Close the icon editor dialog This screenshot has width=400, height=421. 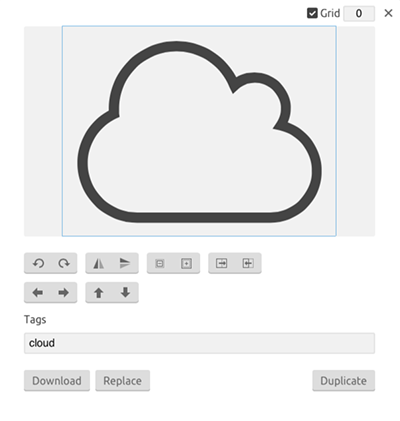pos(388,13)
